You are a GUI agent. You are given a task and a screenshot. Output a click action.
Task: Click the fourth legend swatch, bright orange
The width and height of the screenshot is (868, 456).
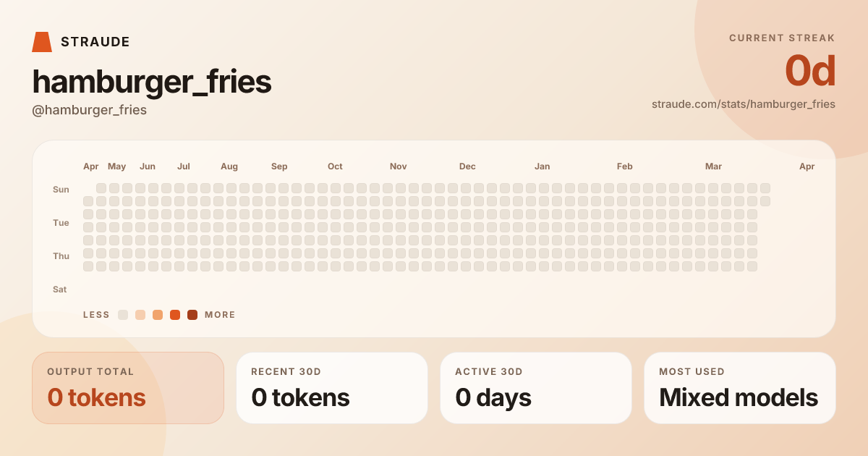coord(175,315)
